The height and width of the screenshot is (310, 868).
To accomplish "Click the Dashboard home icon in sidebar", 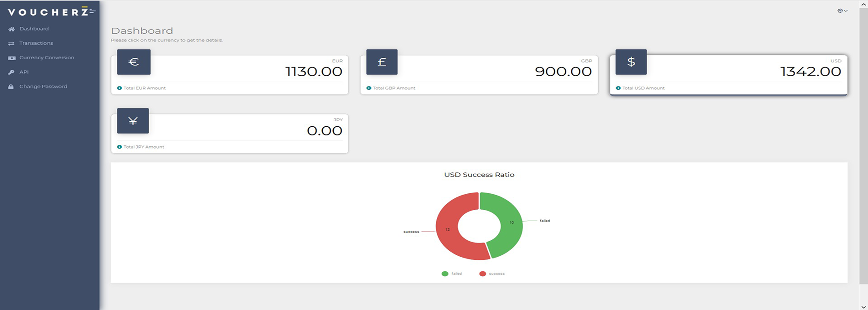I will (11, 29).
